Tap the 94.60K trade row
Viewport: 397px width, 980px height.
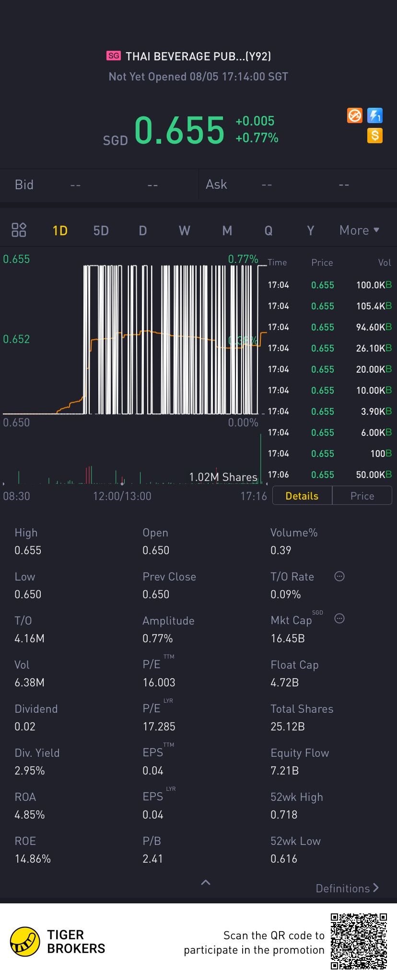330,327
